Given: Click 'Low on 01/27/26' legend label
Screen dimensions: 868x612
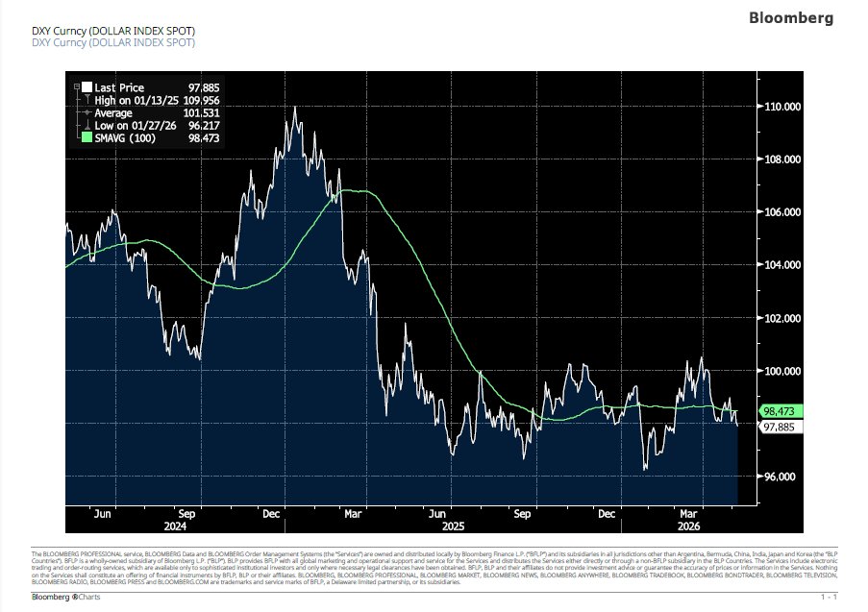Looking at the screenshot, I should 136,126.
